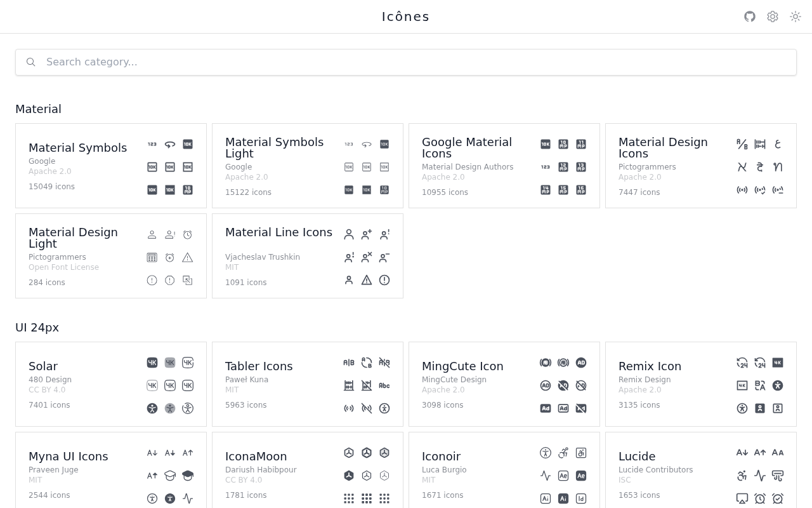Viewport: 812px width, 508px height.
Task: Click the wifi signal preview icon on Tabler Icons card
Action: click(x=348, y=408)
